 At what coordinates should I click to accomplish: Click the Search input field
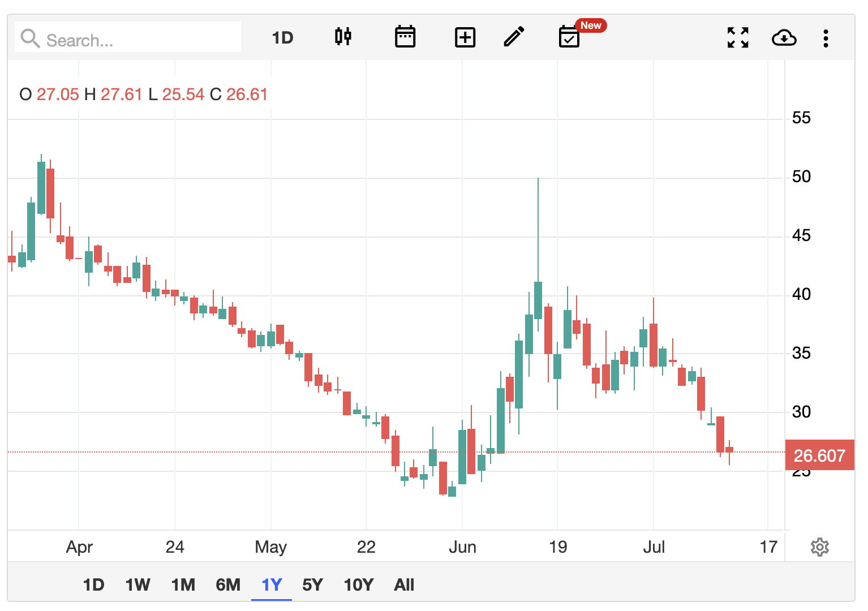point(128,38)
